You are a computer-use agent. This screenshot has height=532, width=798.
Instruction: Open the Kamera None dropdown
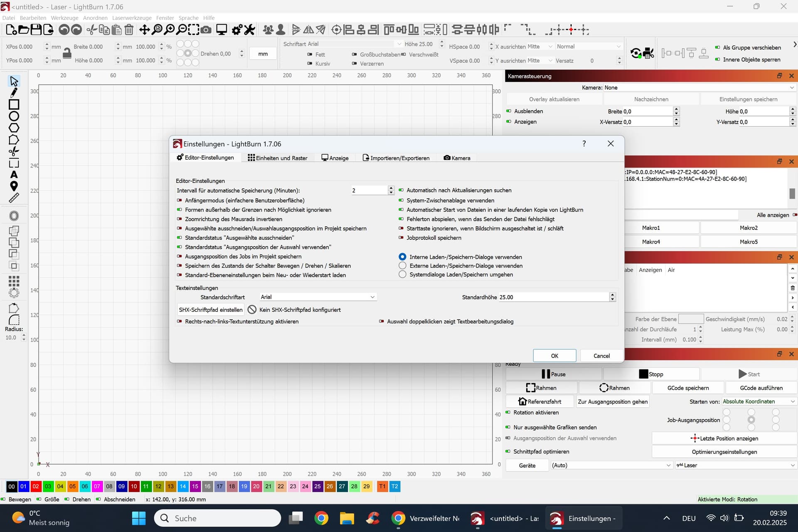point(699,87)
